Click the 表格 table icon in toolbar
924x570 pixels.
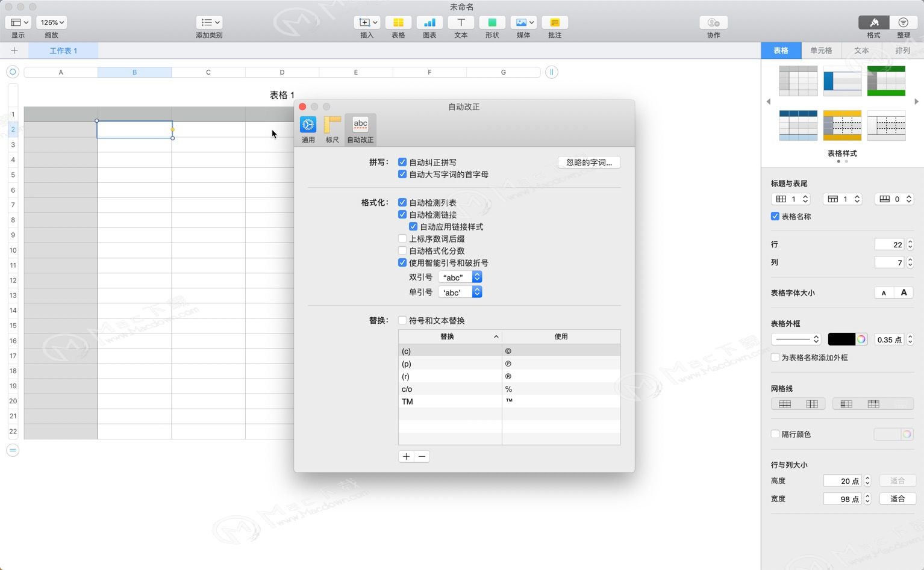[x=398, y=23]
